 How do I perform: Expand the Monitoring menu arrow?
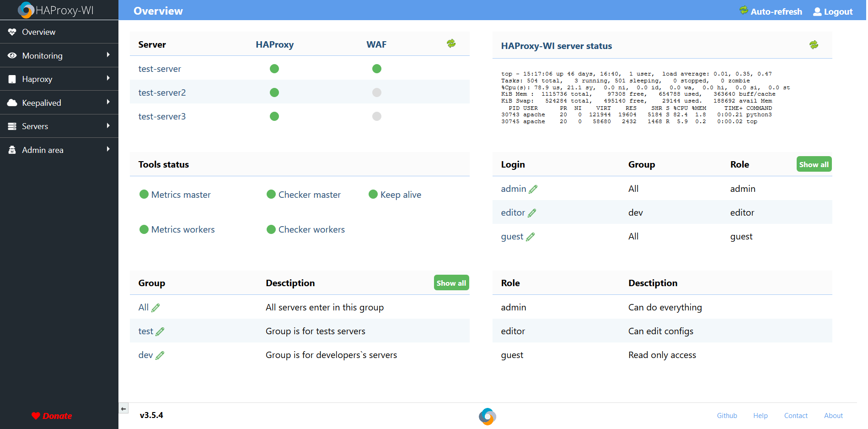pyautogui.click(x=108, y=55)
